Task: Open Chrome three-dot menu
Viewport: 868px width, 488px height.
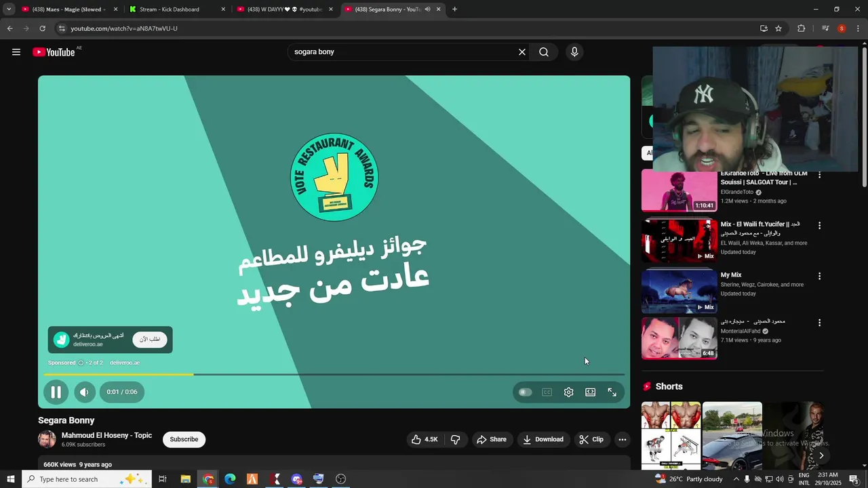Action: (x=859, y=28)
